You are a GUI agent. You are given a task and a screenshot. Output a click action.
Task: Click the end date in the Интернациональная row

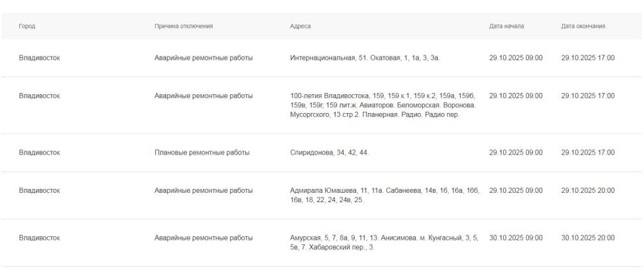(588, 58)
